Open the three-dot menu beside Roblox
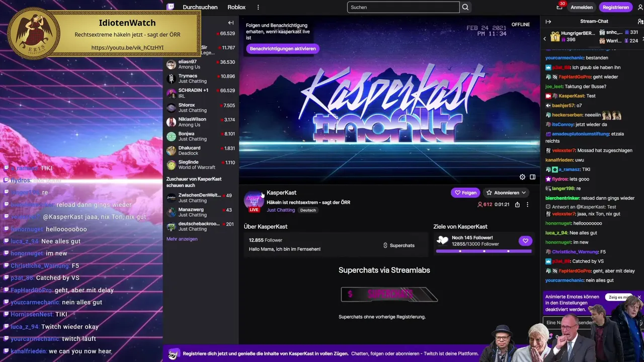 tap(258, 7)
